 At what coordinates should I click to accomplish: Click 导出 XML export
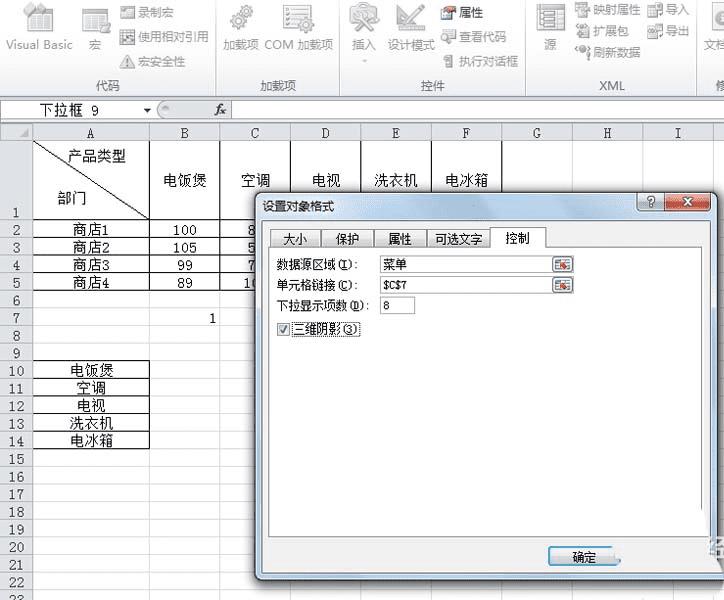668,31
